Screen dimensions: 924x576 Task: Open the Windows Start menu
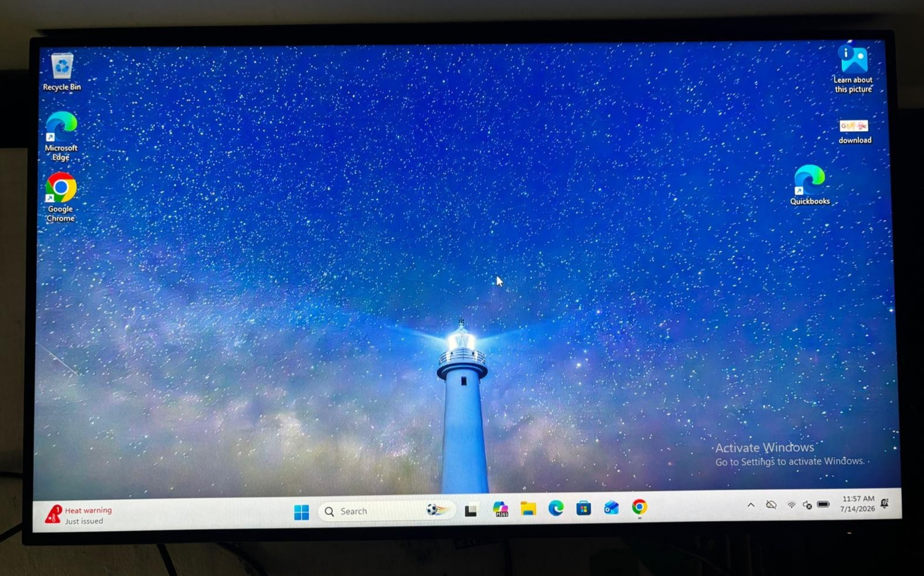(302, 512)
